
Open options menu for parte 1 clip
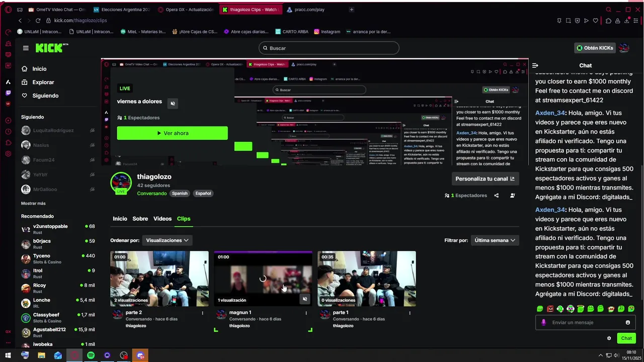tap(410, 313)
